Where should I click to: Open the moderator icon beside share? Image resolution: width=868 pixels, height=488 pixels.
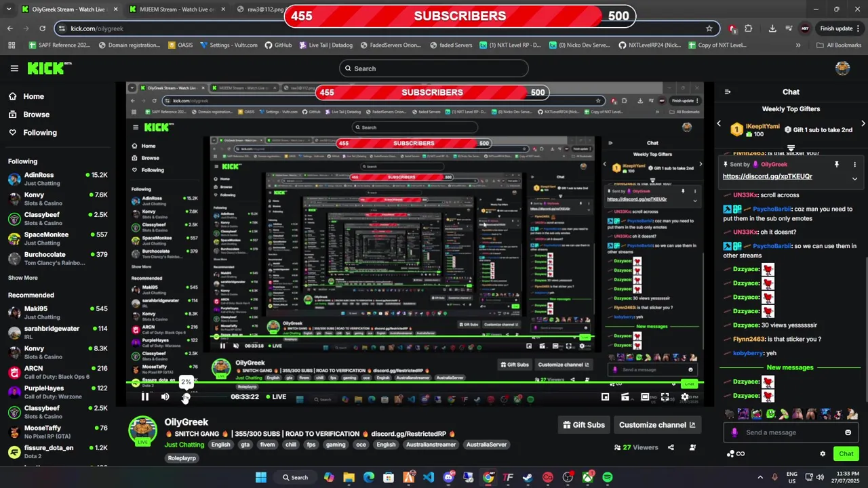692,447
